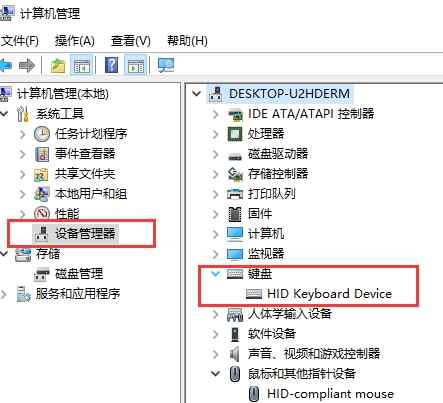The image size is (443, 403).
Task: Expand the 处理器 processor category
Action: coord(216,134)
